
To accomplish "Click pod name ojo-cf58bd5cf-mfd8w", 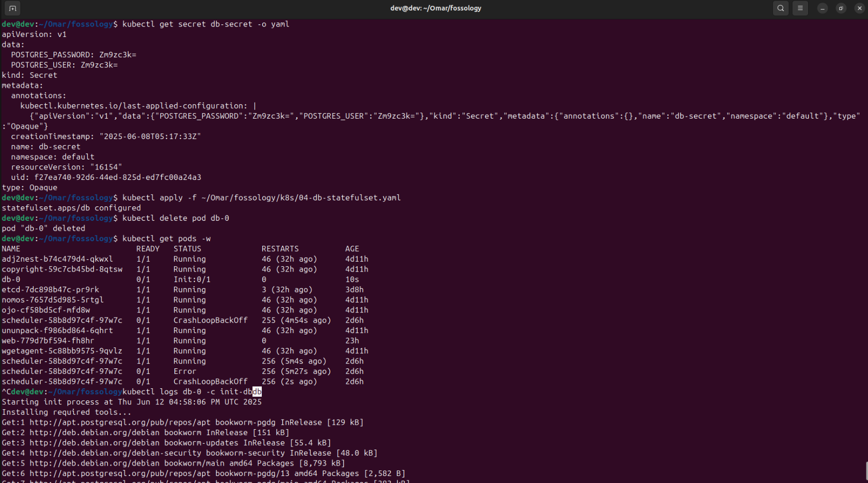I will [x=46, y=310].
